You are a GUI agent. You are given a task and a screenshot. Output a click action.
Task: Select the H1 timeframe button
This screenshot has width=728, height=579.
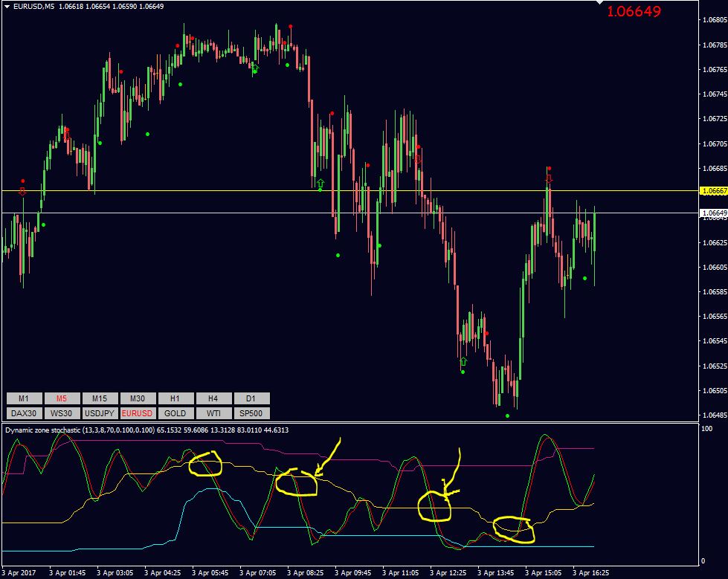pyautogui.click(x=175, y=398)
